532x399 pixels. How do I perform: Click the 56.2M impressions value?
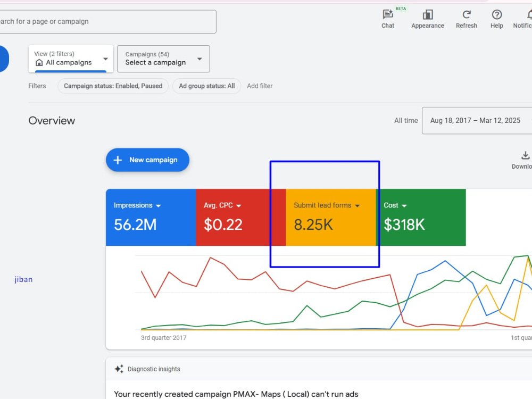[x=135, y=225]
